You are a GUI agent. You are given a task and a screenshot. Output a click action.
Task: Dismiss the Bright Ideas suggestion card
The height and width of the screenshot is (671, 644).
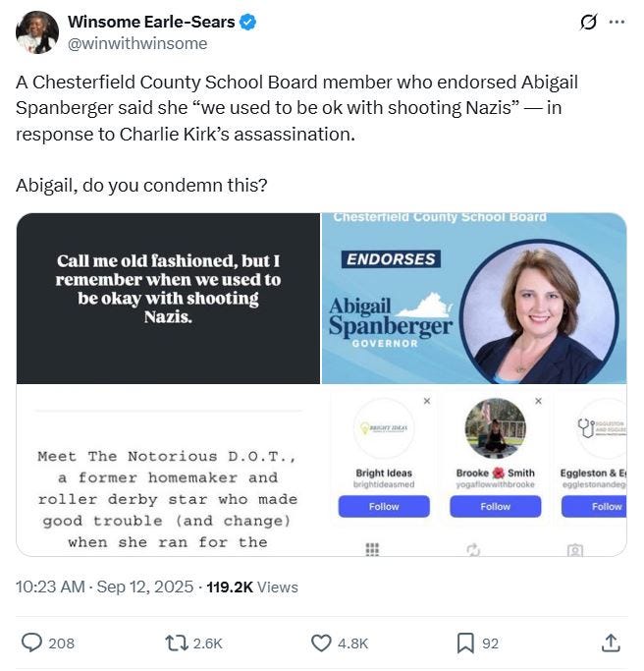coord(427,401)
